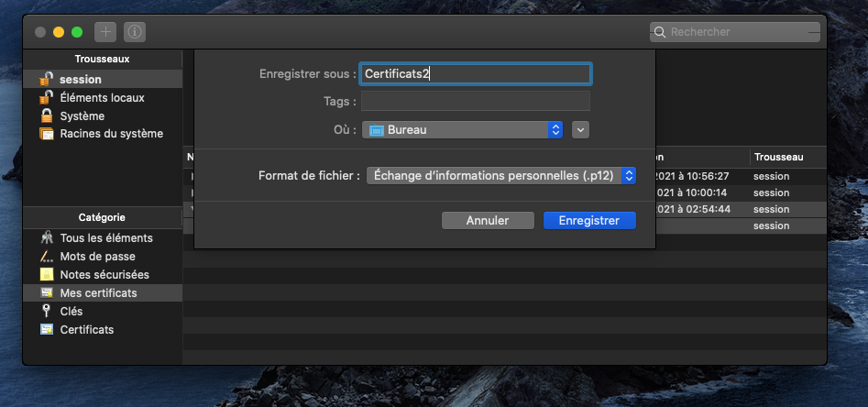Click the Annuler button

click(488, 220)
